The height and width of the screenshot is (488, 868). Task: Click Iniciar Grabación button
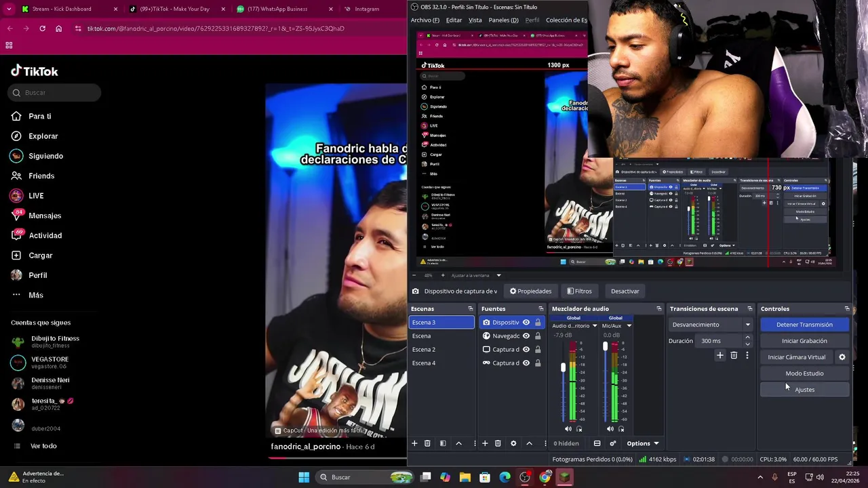(x=804, y=341)
